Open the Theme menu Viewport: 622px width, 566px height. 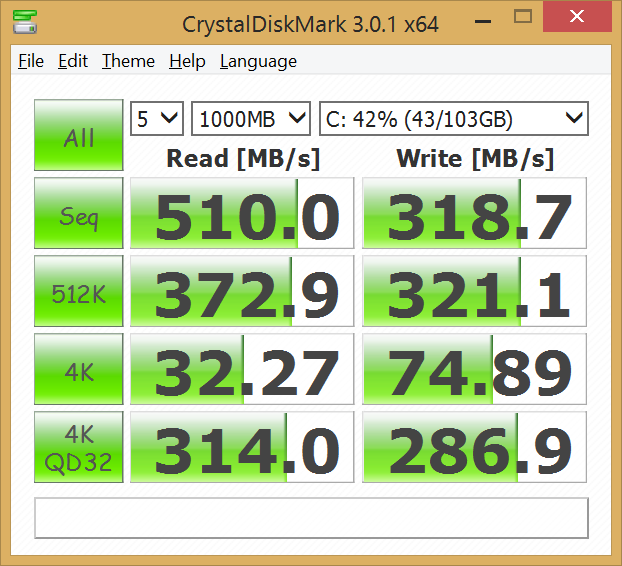click(x=128, y=61)
